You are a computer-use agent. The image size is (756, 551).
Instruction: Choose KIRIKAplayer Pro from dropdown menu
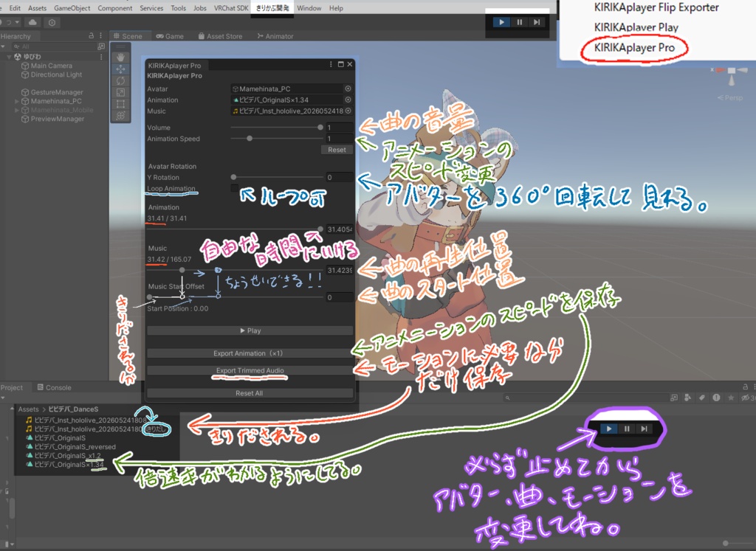(634, 48)
